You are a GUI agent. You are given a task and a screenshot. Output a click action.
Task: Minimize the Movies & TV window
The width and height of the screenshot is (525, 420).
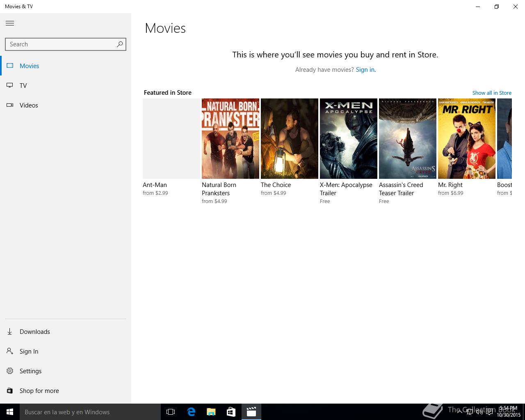coord(478,7)
